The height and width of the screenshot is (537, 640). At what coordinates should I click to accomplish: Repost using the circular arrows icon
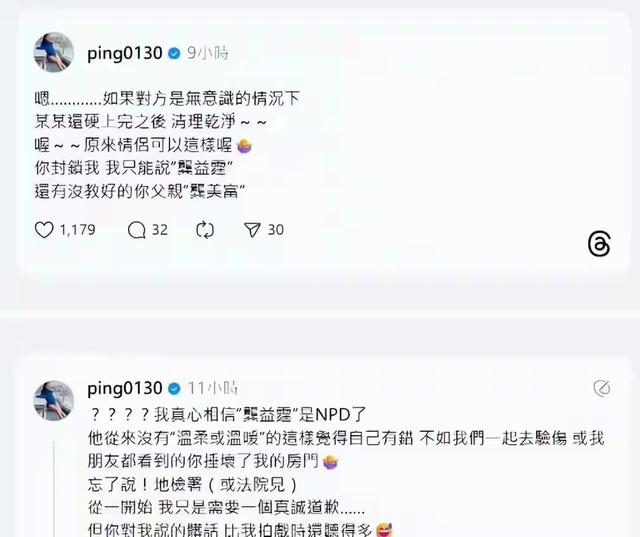[205, 230]
